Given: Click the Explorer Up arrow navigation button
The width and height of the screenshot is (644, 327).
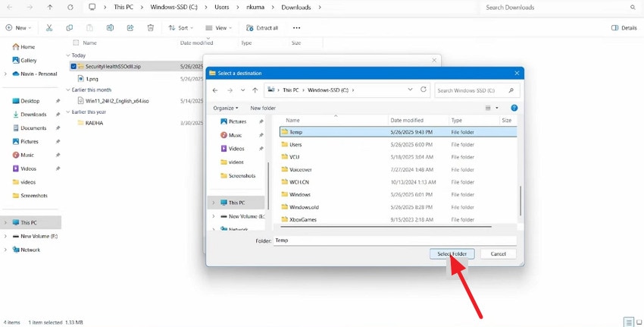Looking at the screenshot, I should [50, 8].
